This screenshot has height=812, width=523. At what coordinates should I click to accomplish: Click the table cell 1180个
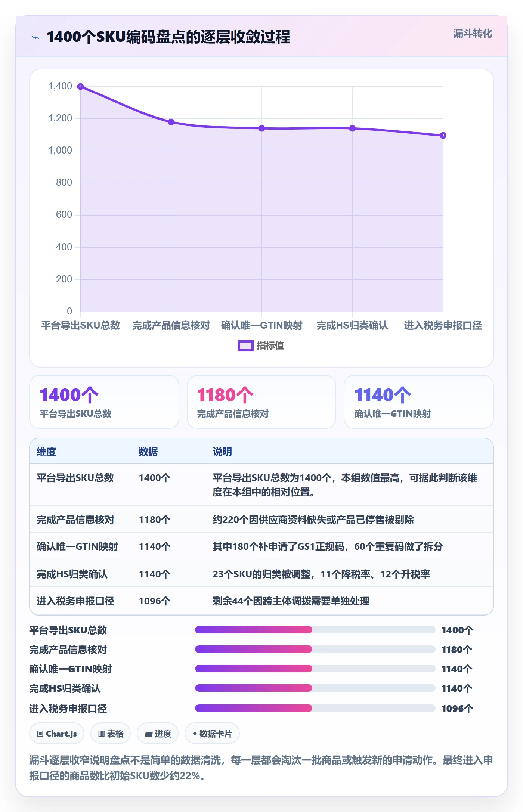155,520
